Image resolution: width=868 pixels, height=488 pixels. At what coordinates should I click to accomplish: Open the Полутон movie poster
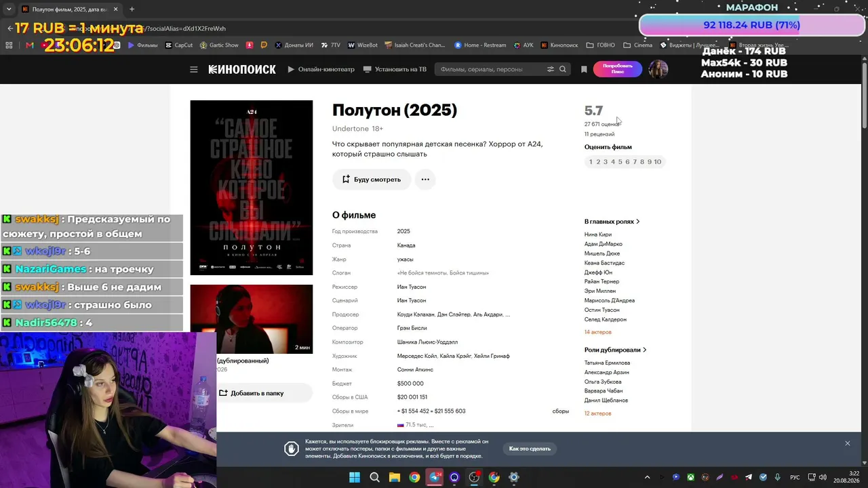tap(252, 188)
